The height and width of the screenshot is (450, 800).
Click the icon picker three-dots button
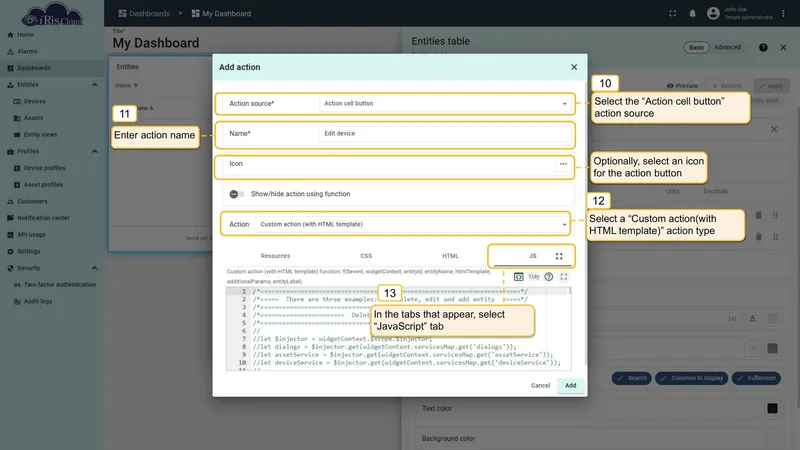[563, 164]
